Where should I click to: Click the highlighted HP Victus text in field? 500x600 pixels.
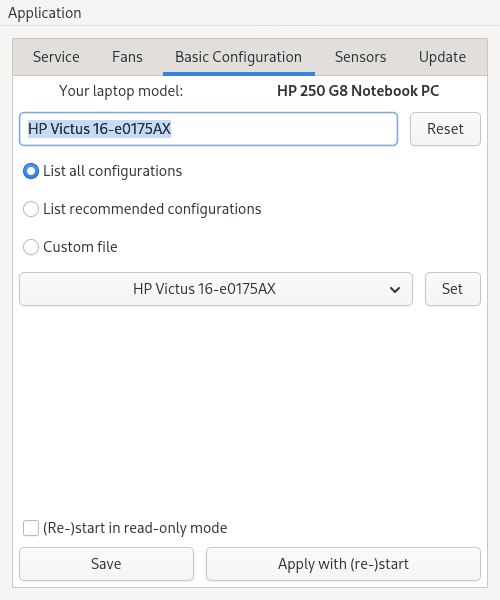99,129
